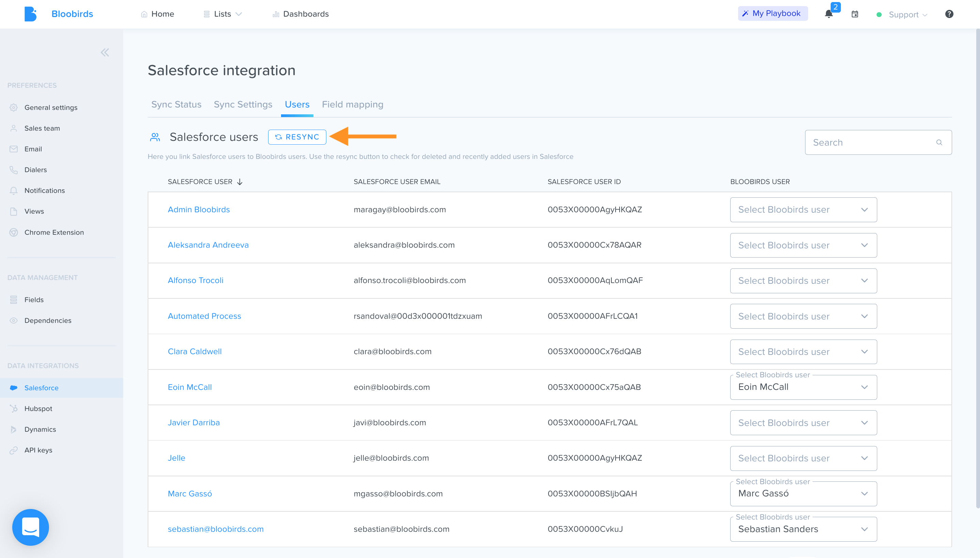
Task: Open Dashboards in top navigation
Action: (x=300, y=14)
